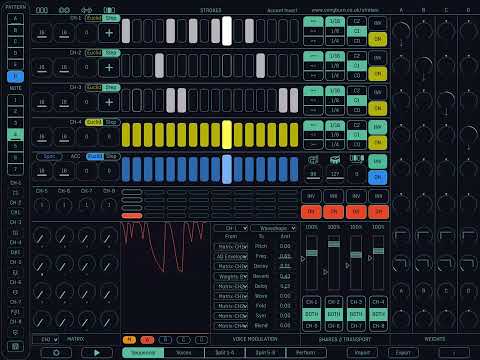480x360 pixels.
Task: Click the linked-steps icon in top toolbar
Action: click(64, 10)
